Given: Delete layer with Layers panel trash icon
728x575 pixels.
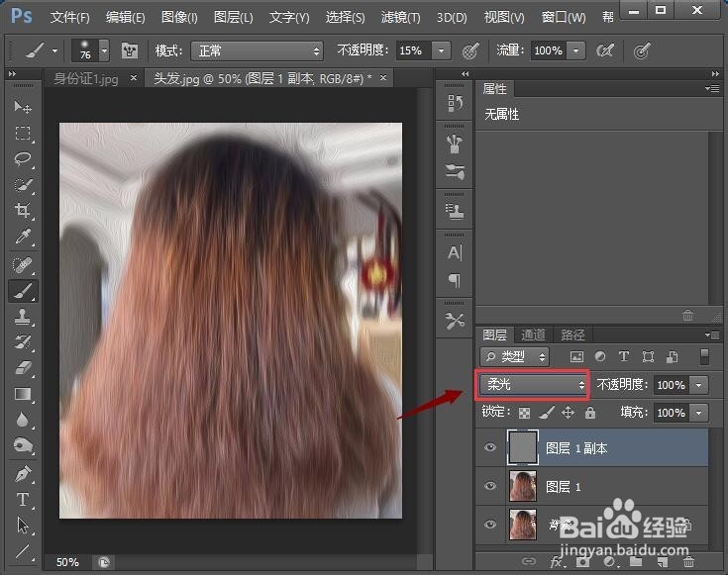Looking at the screenshot, I should (688, 562).
